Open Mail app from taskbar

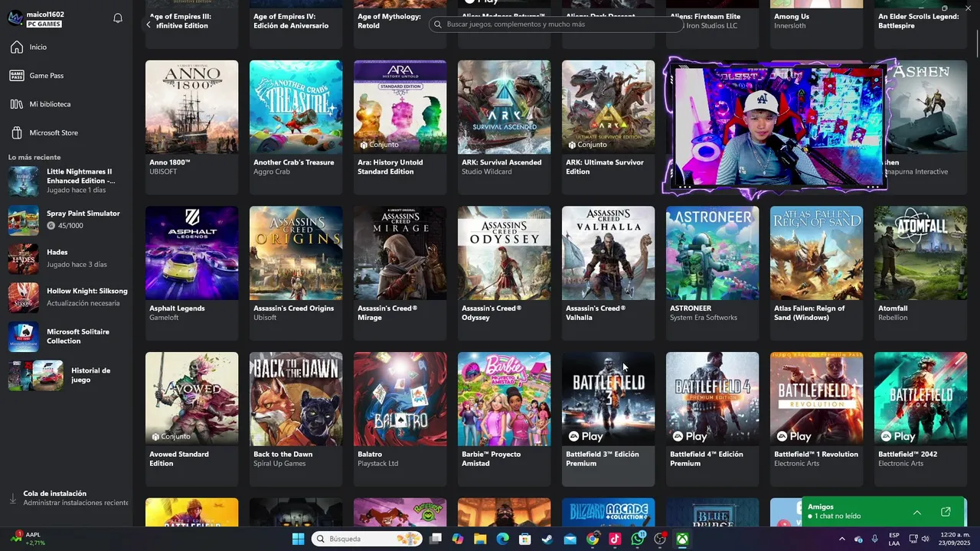[570, 539]
